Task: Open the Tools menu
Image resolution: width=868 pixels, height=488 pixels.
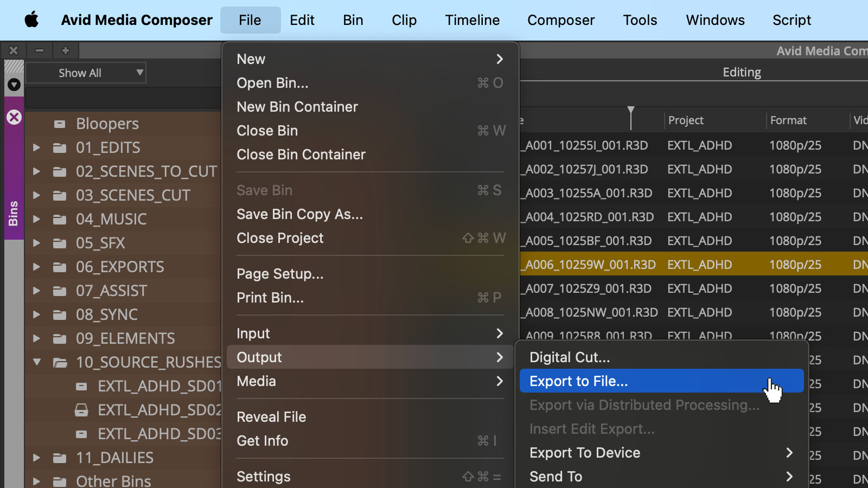Action: click(640, 20)
